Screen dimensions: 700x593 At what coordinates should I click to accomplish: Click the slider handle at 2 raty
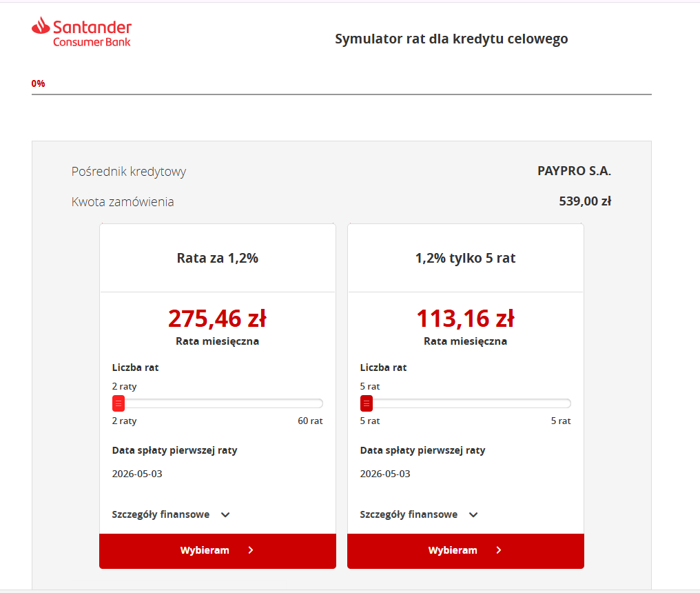[x=119, y=403]
